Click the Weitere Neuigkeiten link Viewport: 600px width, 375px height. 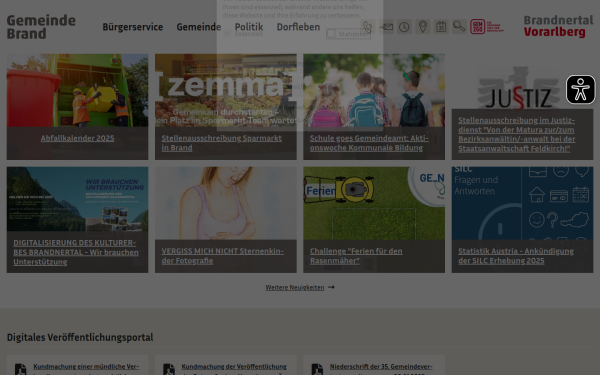[x=295, y=287]
